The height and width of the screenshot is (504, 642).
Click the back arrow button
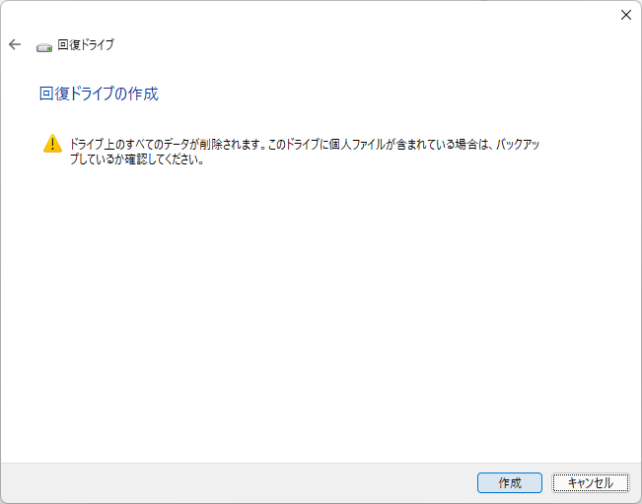click(x=15, y=45)
